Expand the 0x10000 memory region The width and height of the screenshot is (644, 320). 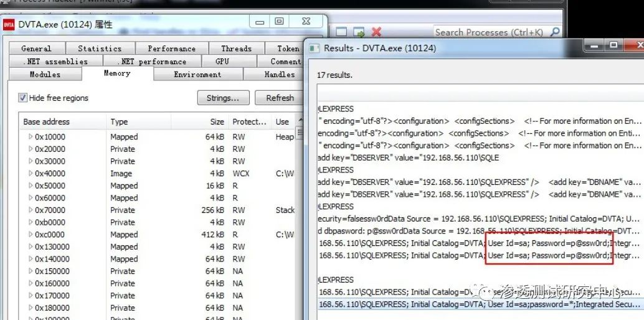31,137
